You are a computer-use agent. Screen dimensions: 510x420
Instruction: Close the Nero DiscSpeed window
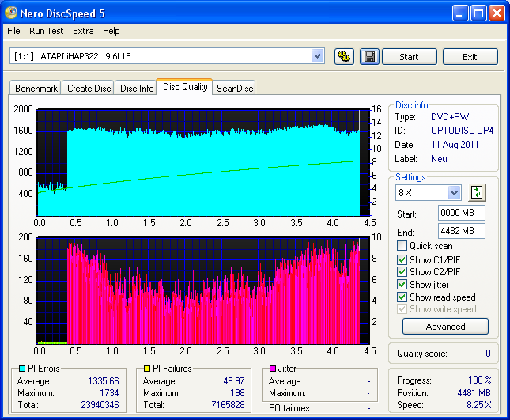pos(497,13)
